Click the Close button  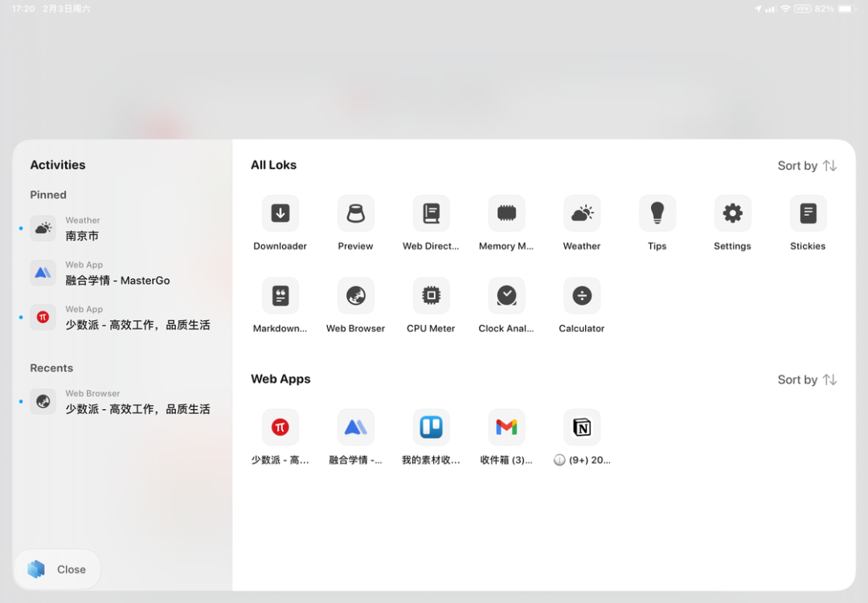point(58,569)
